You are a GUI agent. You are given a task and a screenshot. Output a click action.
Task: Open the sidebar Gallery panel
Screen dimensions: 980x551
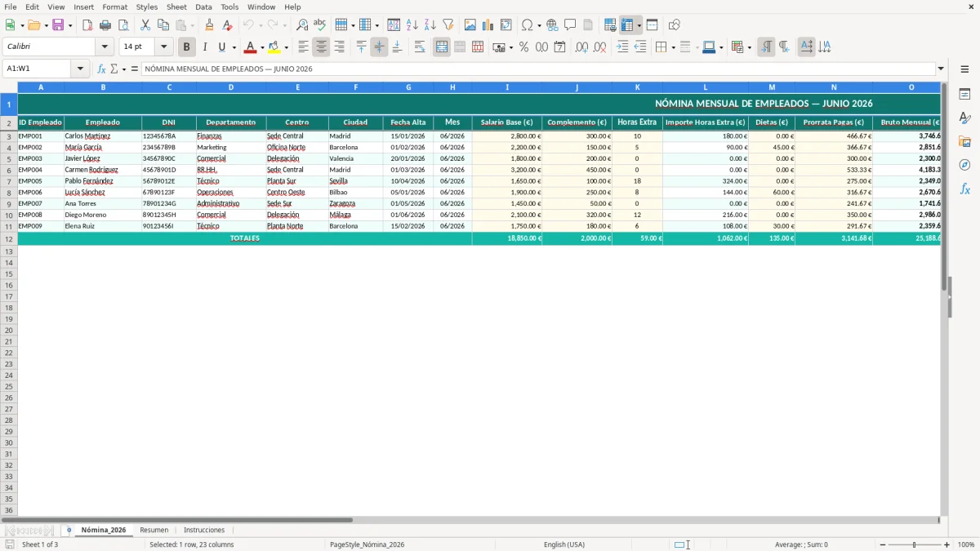964,142
